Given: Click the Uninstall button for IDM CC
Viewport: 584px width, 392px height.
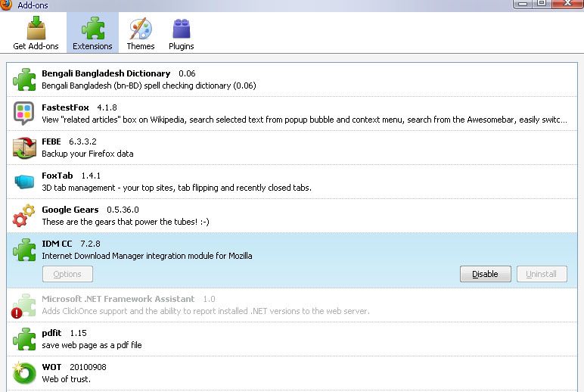Looking at the screenshot, I should [x=542, y=274].
